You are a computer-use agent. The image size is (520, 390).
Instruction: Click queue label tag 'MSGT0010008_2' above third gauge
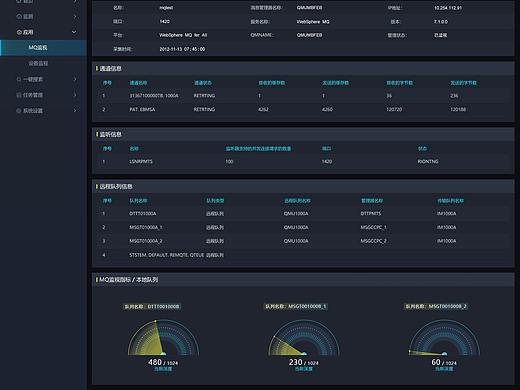point(436,306)
